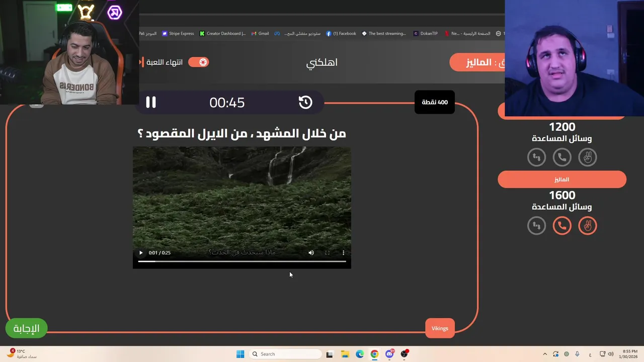Viewport: 644px width, 362px height.
Task: Open the volume tray icon
Action: pos(611,354)
